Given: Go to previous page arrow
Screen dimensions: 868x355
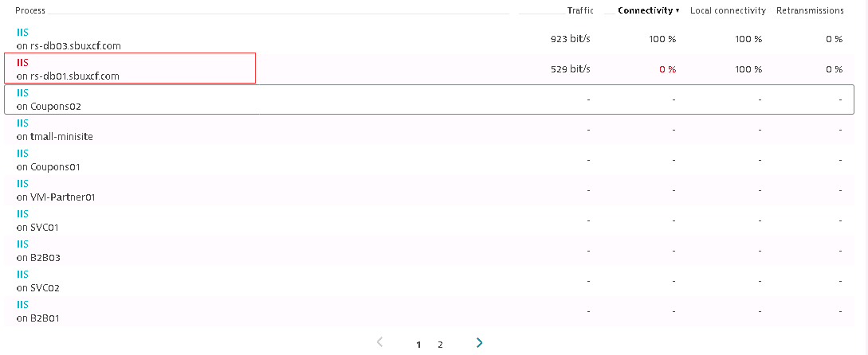Looking at the screenshot, I should coord(380,343).
